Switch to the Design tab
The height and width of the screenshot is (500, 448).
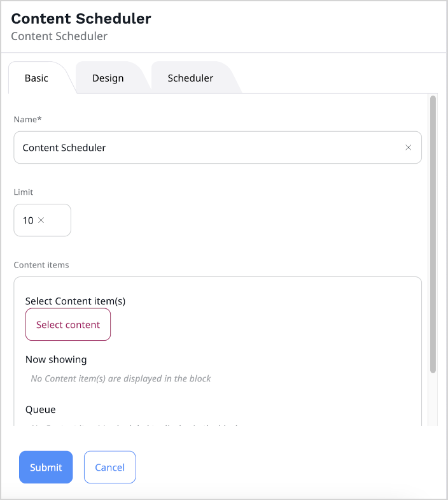point(108,78)
